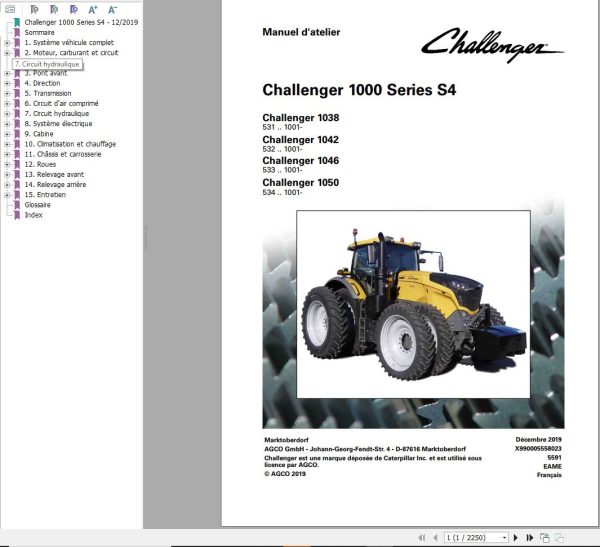Click the middle bookmark icon in the toolbar
600x547 pixels.
click(x=54, y=10)
